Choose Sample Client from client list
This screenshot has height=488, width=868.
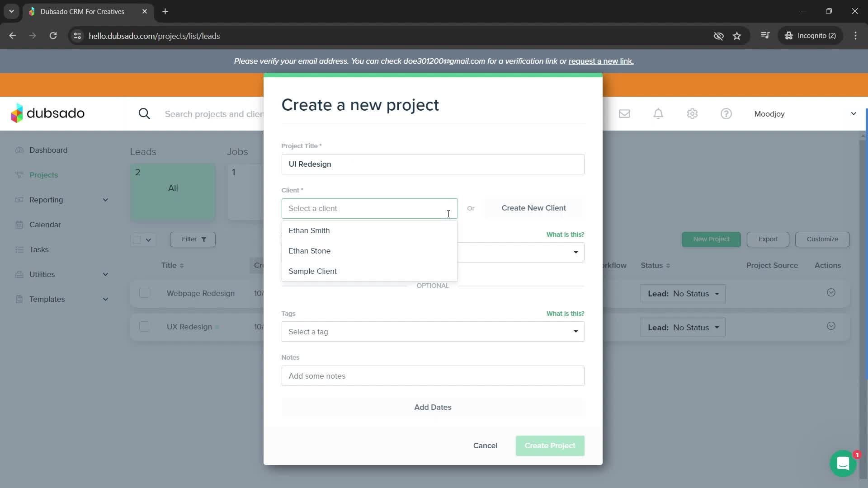[369, 271]
